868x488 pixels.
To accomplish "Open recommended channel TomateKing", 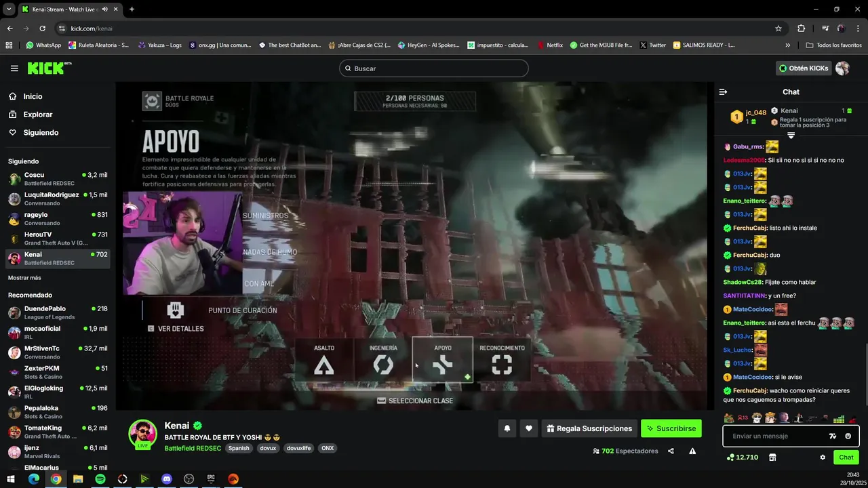I will coord(58,432).
